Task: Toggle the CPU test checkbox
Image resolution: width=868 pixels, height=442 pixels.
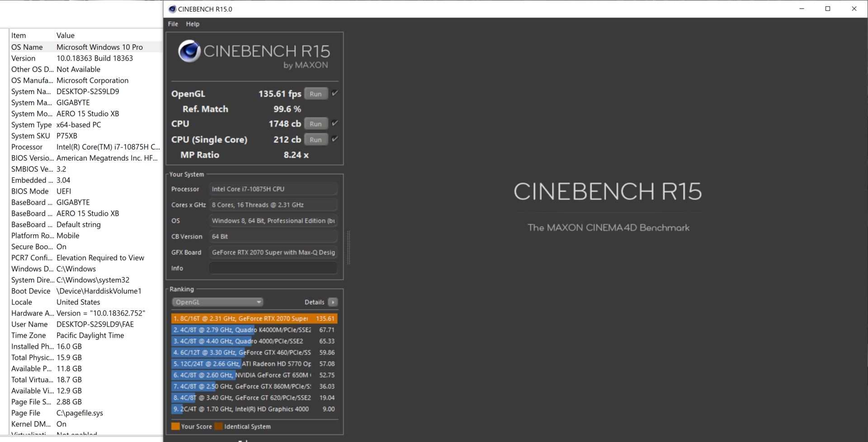Action: coord(335,123)
